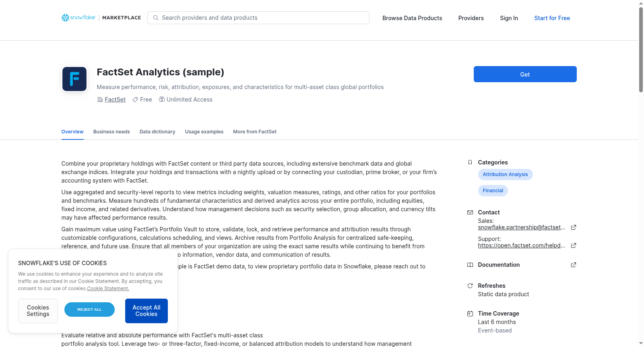644x347 pixels.
Task: Select the Usage examples tab
Action: tap(204, 132)
